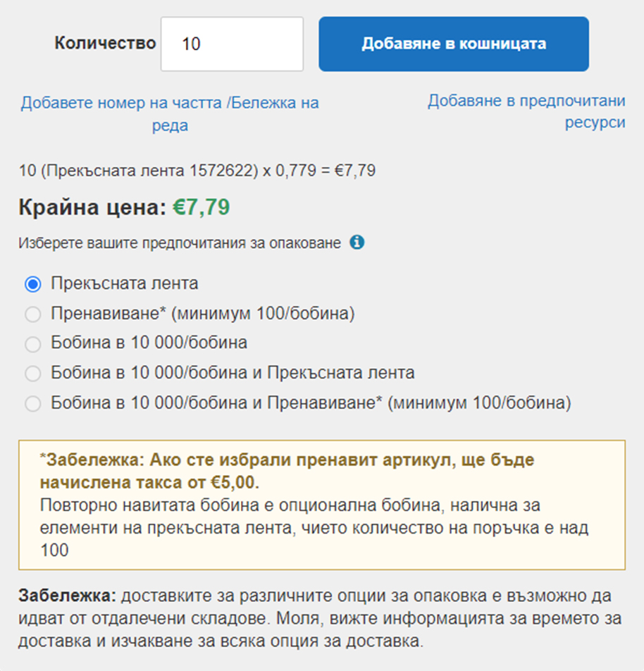Click the 'Крайна цена:' heading label
The height and width of the screenshot is (671, 644).
point(92,207)
